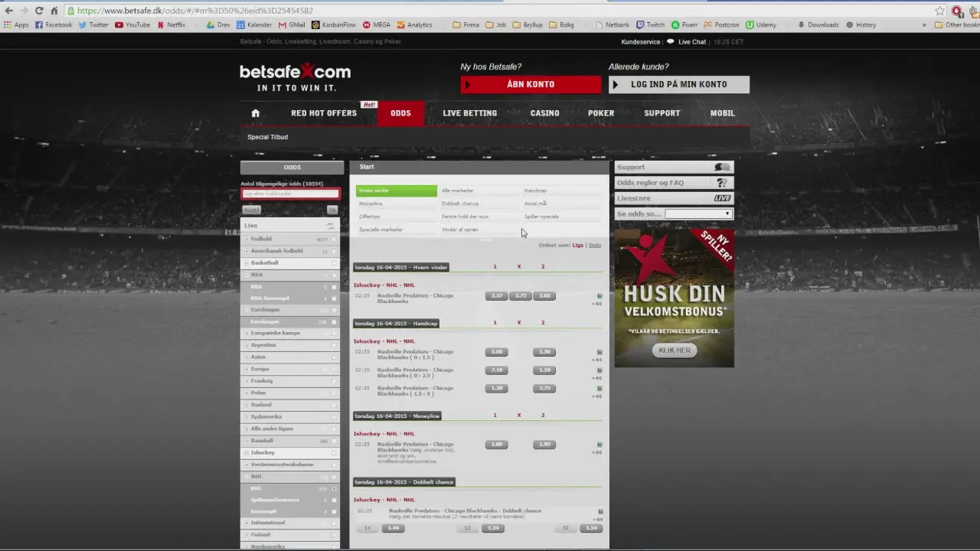Open the MEGA bookmark

(376, 24)
